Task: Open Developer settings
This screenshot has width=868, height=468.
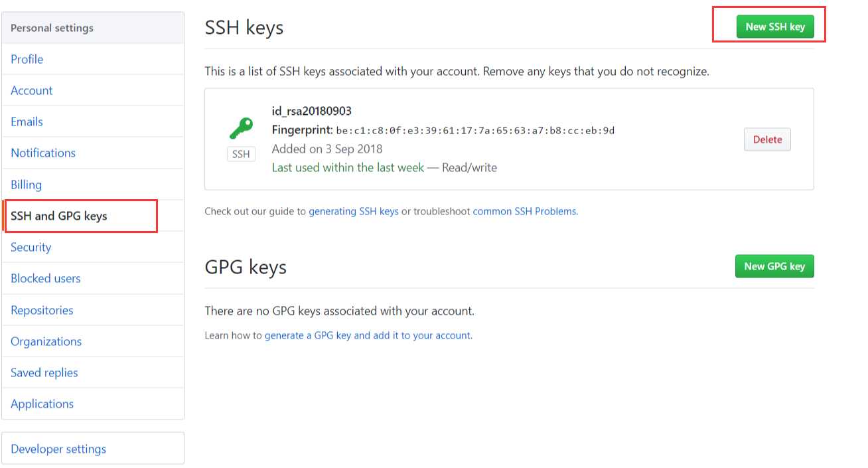Action: (x=93, y=448)
